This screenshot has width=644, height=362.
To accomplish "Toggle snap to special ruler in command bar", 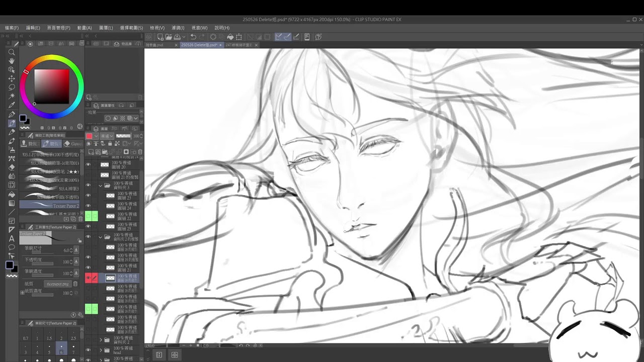I will point(287,37).
